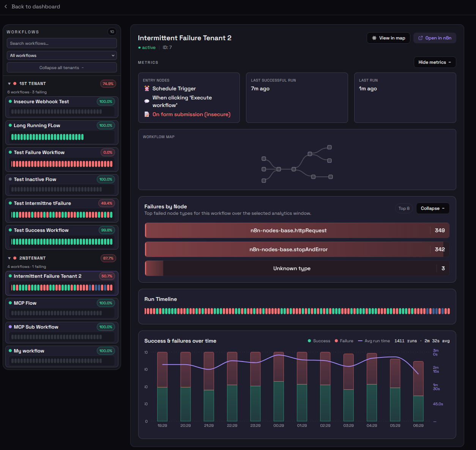Click the 06:29 bar in the chart
The width and height of the screenshot is (476, 450).
pyautogui.click(x=418, y=391)
